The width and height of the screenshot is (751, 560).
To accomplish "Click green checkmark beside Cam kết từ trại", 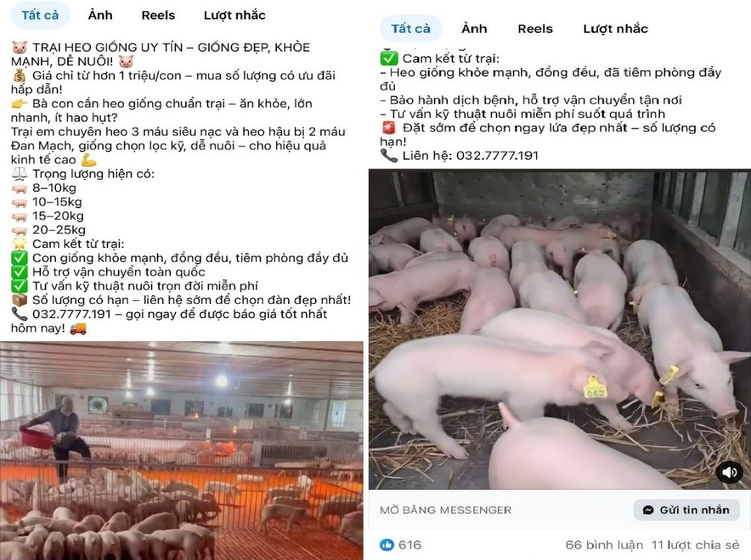I will [x=389, y=58].
